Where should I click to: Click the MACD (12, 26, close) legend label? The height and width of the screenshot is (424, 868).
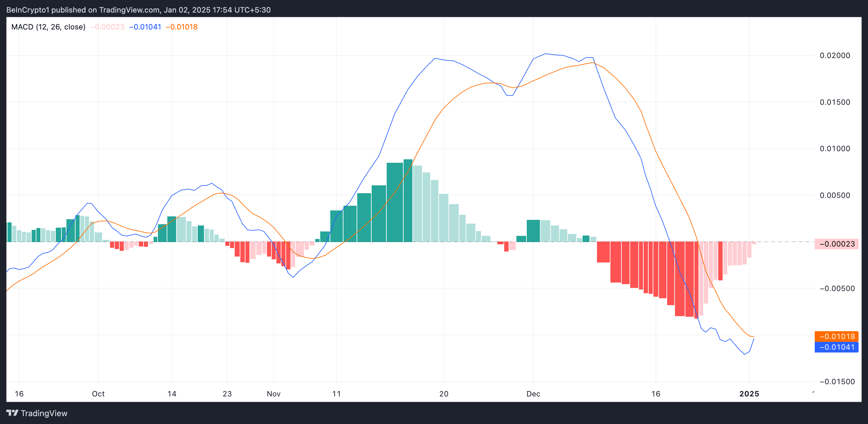pos(48,27)
